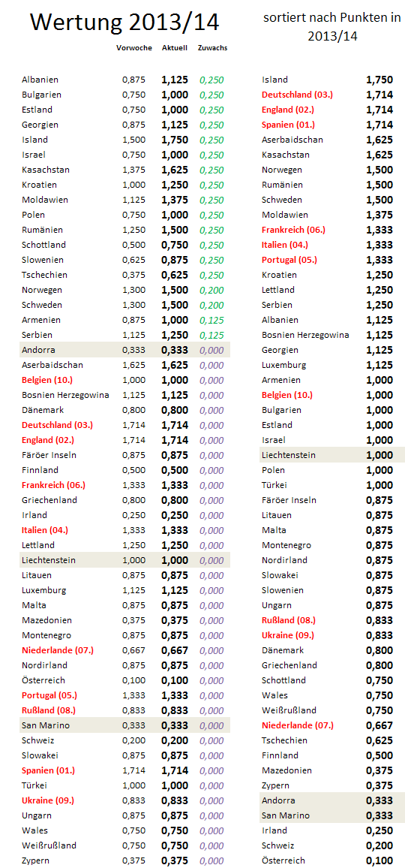
Task: Click the Zuwachs column header
Action: click(212, 48)
